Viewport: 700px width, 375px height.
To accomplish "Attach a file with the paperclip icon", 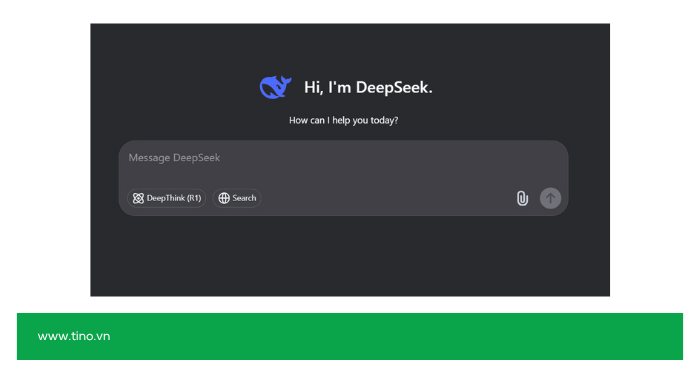I will coord(522,198).
